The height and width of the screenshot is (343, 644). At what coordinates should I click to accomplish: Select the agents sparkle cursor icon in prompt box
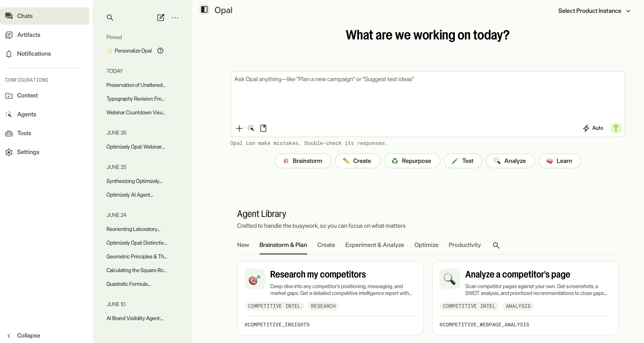[x=251, y=128]
